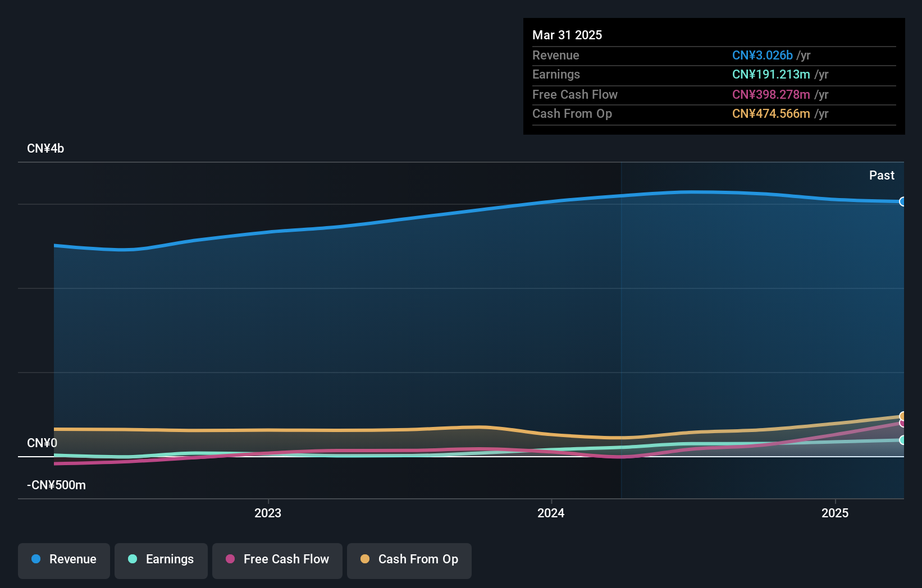
Task: Click the 2025 x-axis label
Action: pos(835,513)
